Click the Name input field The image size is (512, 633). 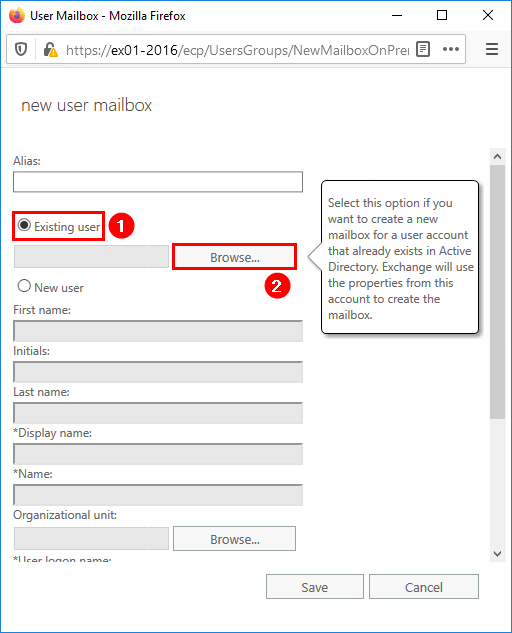[x=158, y=495]
